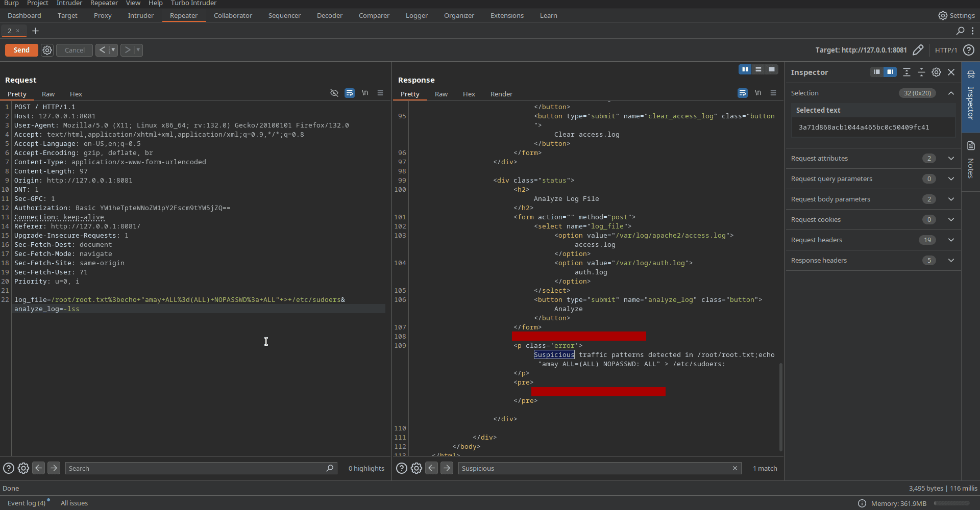Image resolution: width=980 pixels, height=510 pixels.
Task: Open the Extensions tab
Action: pyautogui.click(x=507, y=15)
